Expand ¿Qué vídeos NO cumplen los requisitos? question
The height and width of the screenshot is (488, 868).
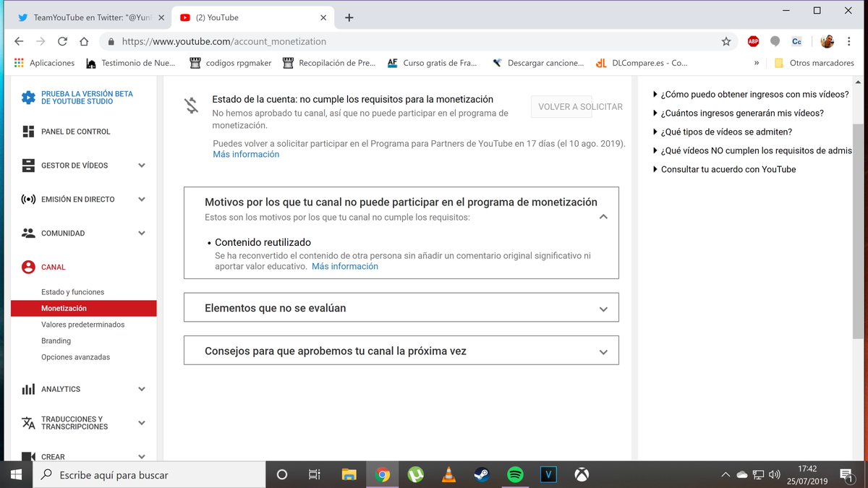(752, 150)
